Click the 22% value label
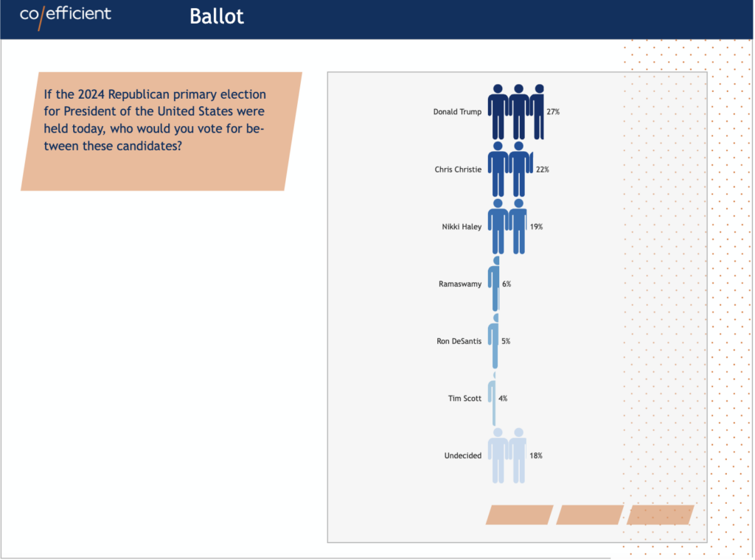The image size is (755, 560). click(542, 169)
